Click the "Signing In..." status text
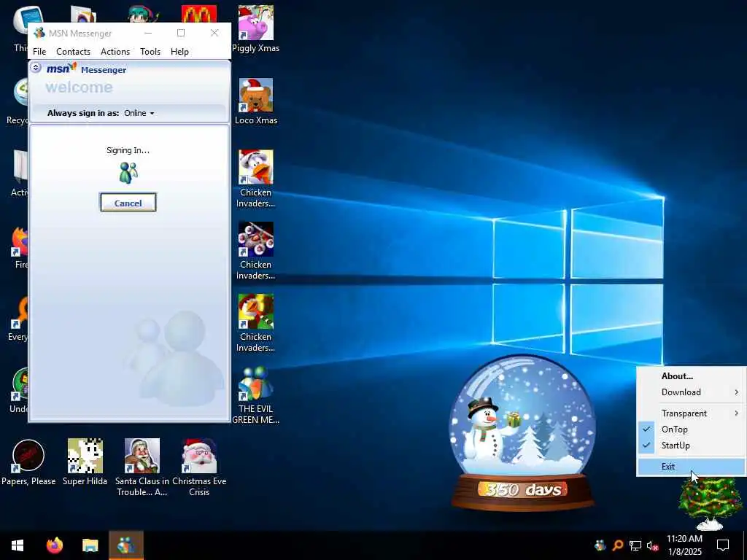This screenshot has width=747, height=560. point(128,150)
